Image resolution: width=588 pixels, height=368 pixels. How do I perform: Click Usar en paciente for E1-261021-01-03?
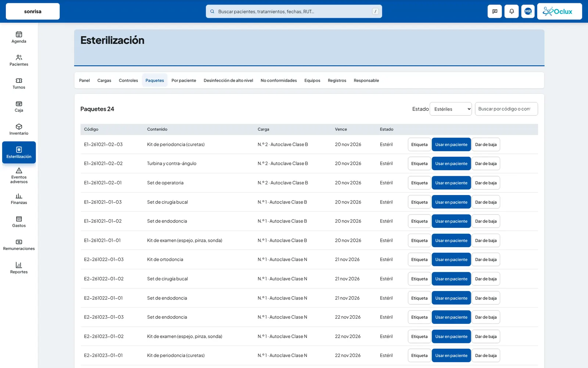click(x=451, y=202)
